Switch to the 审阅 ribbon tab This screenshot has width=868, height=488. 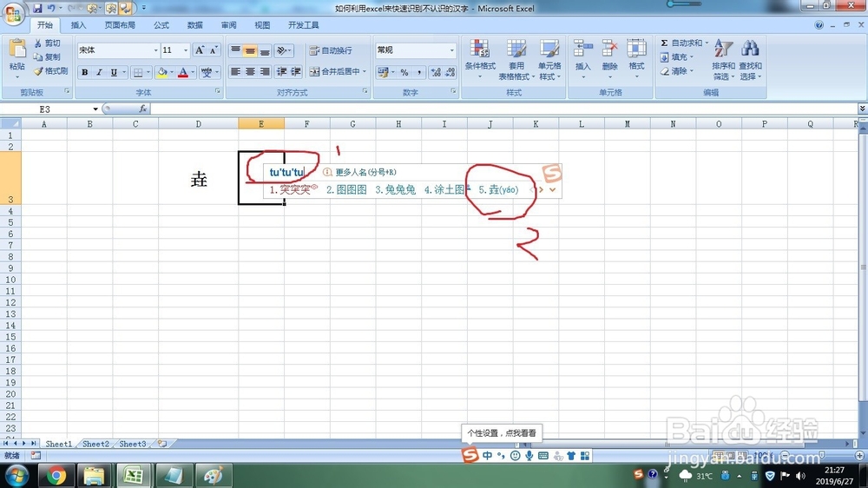(x=228, y=25)
